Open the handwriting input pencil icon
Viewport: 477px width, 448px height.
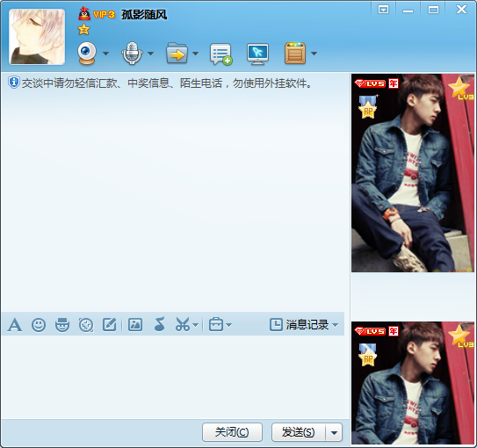coord(110,324)
